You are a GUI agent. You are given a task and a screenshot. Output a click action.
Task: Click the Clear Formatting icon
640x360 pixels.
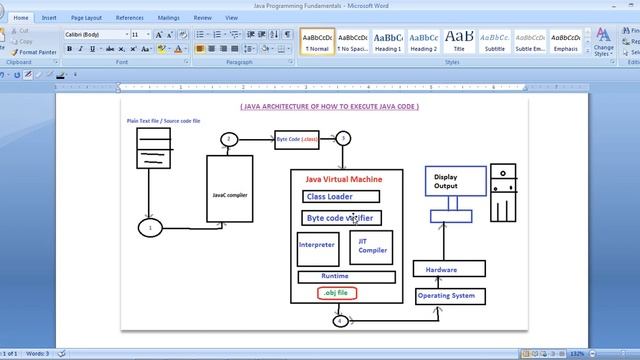(x=183, y=35)
